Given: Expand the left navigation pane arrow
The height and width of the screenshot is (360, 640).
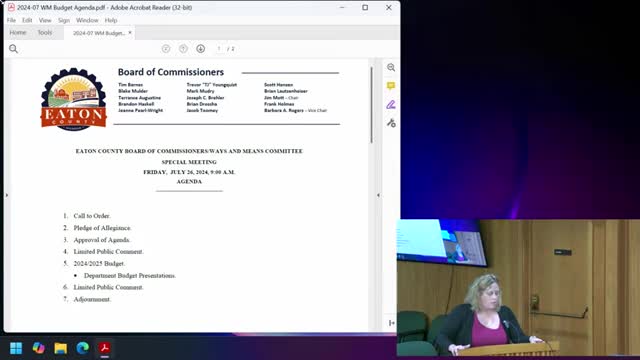Looking at the screenshot, I should pos(7,195).
